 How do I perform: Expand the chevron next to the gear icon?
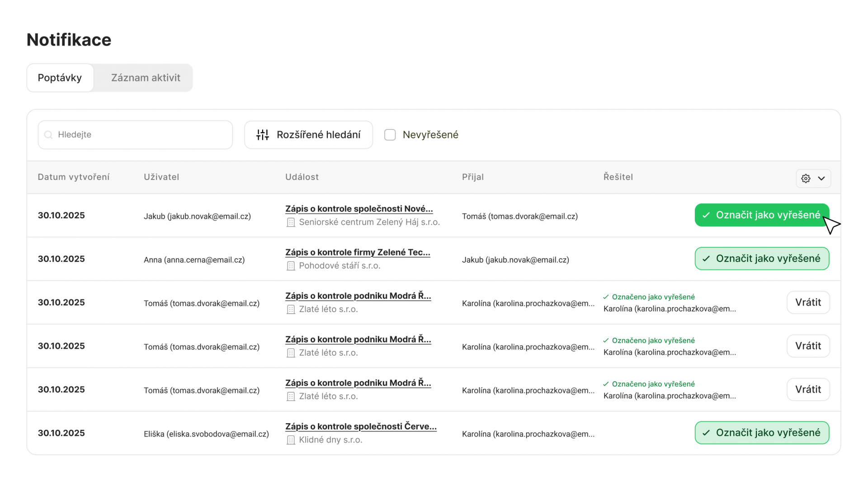821,178
